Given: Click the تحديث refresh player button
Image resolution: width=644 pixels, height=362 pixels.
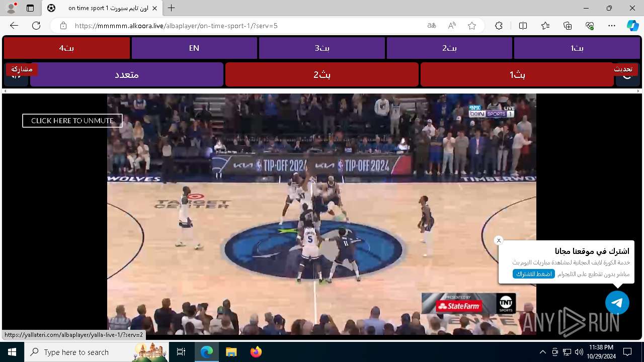Looking at the screenshot, I should (x=623, y=69).
